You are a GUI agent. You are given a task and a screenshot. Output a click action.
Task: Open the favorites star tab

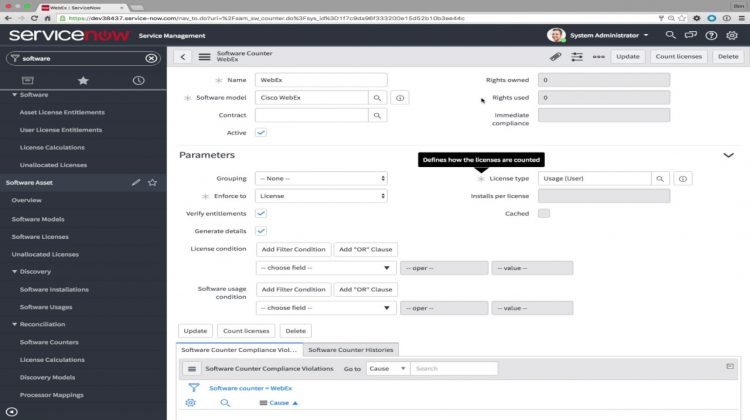pyautogui.click(x=83, y=80)
